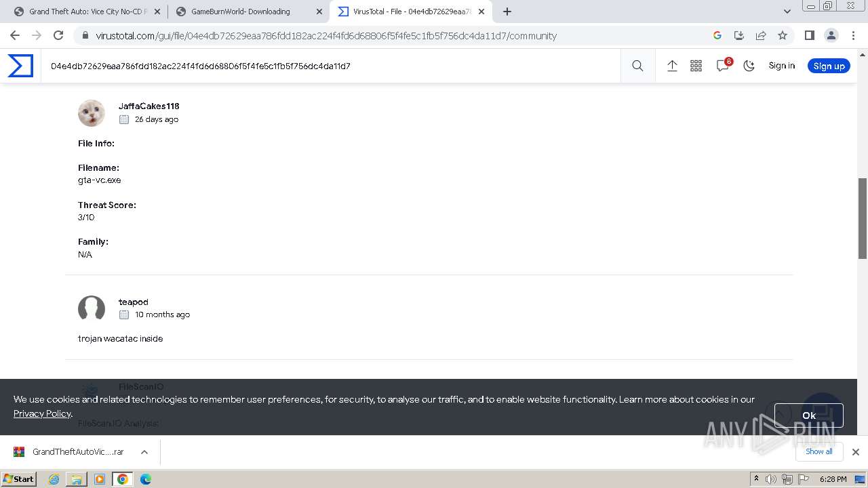The image size is (868, 488).
Task: Close the GameBurnWorld tab
Action: (x=319, y=12)
